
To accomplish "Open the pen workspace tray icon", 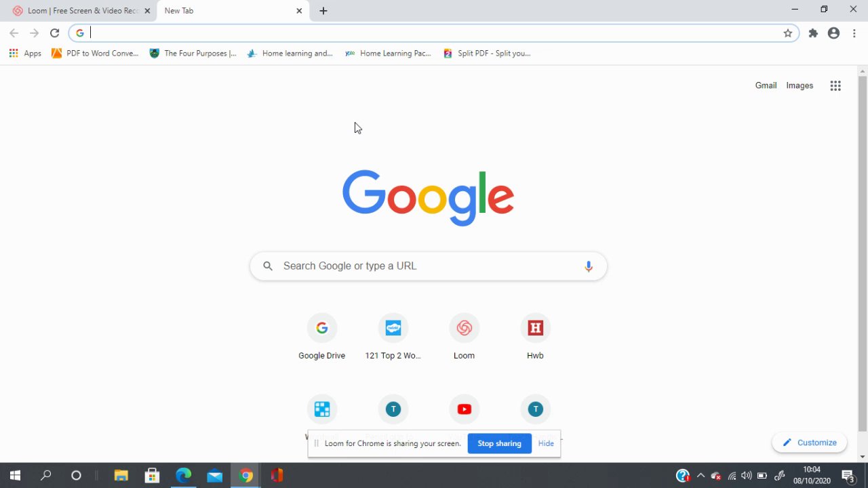I will pos(780,476).
